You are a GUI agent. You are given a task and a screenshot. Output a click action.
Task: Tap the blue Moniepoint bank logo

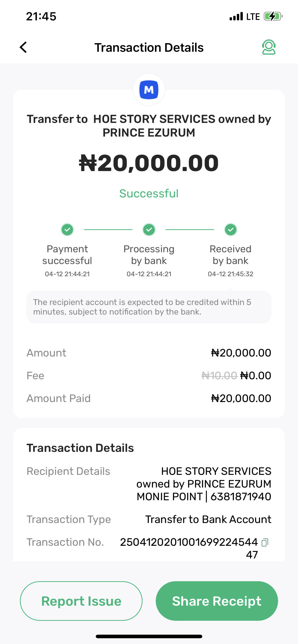tap(149, 90)
